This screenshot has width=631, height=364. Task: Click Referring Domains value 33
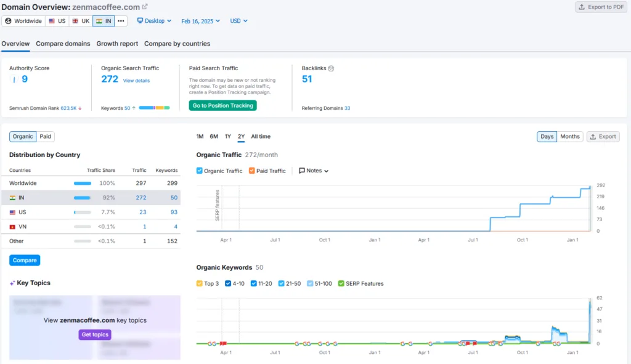pos(348,108)
